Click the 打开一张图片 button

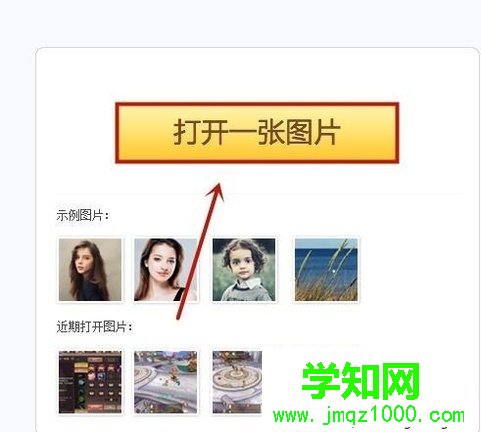257,133
